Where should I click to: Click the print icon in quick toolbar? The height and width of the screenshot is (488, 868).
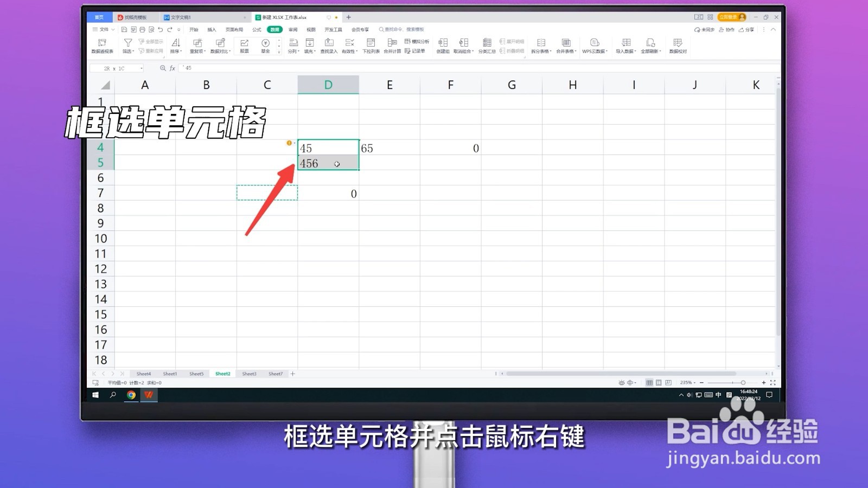142,29
